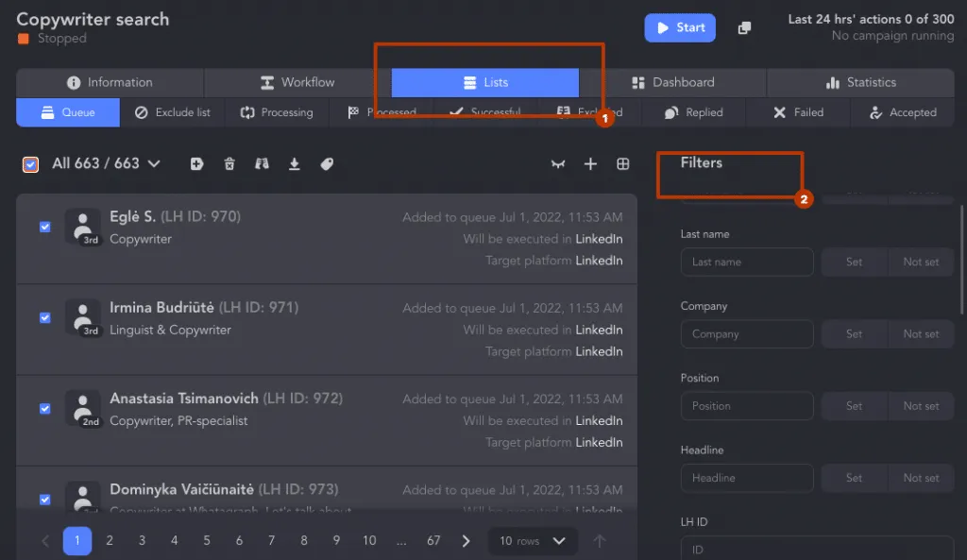Click the plus add icon near Filters
This screenshot has height=560, width=967.
pos(590,163)
